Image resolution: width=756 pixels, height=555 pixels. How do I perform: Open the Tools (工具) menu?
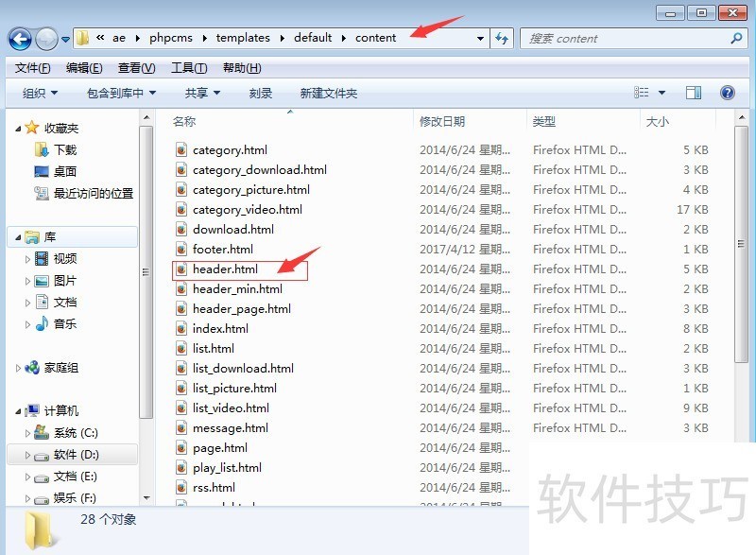[189, 68]
